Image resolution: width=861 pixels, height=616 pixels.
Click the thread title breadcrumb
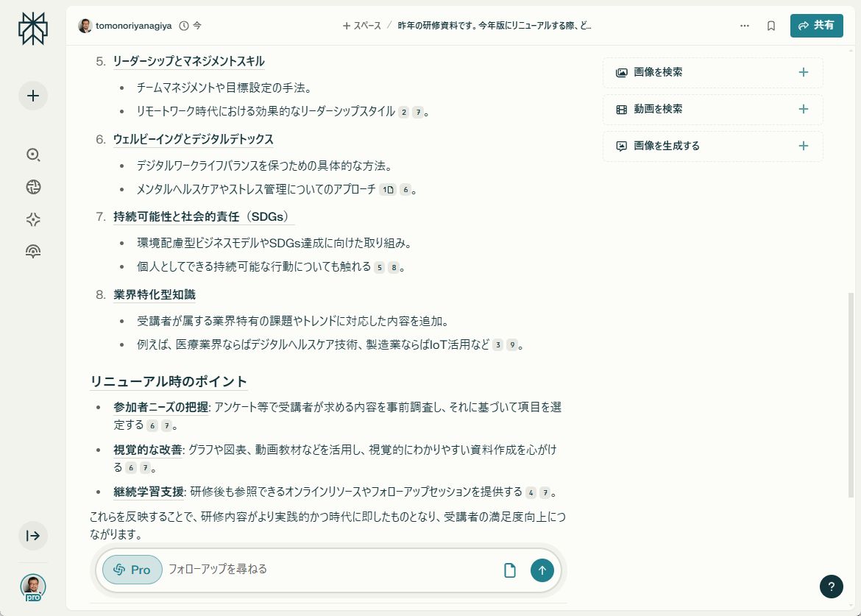pyautogui.click(x=495, y=26)
